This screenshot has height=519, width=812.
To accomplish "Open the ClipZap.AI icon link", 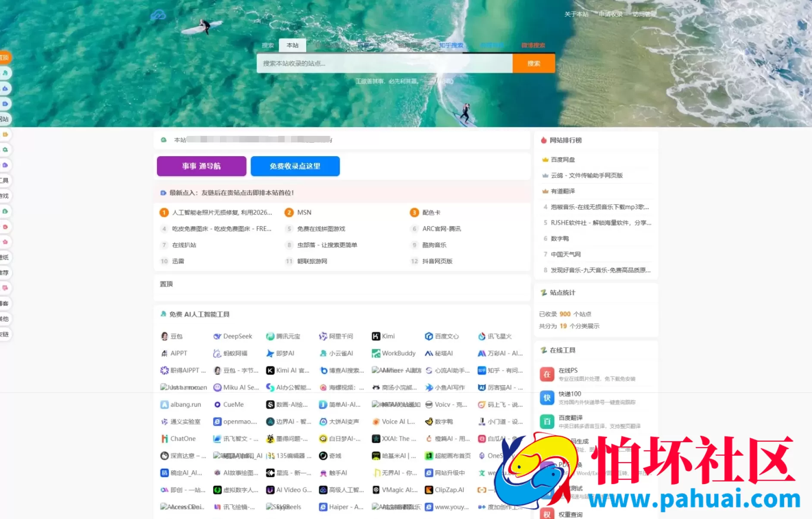I will (x=429, y=490).
